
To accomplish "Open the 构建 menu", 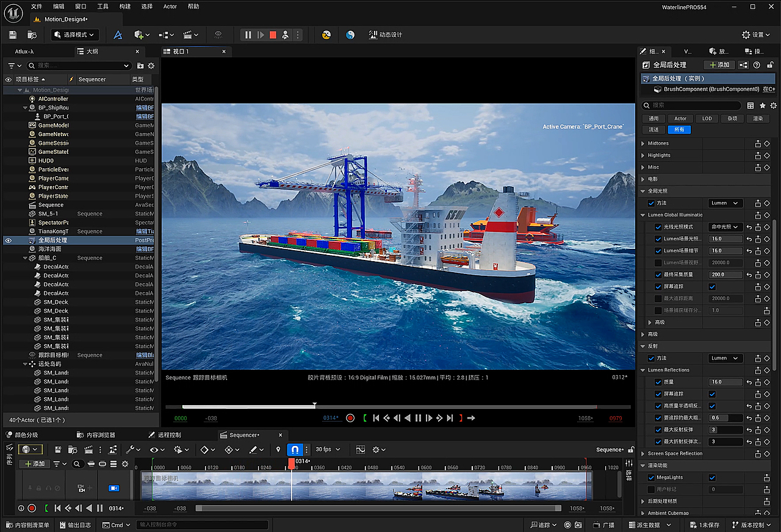I will [x=125, y=7].
